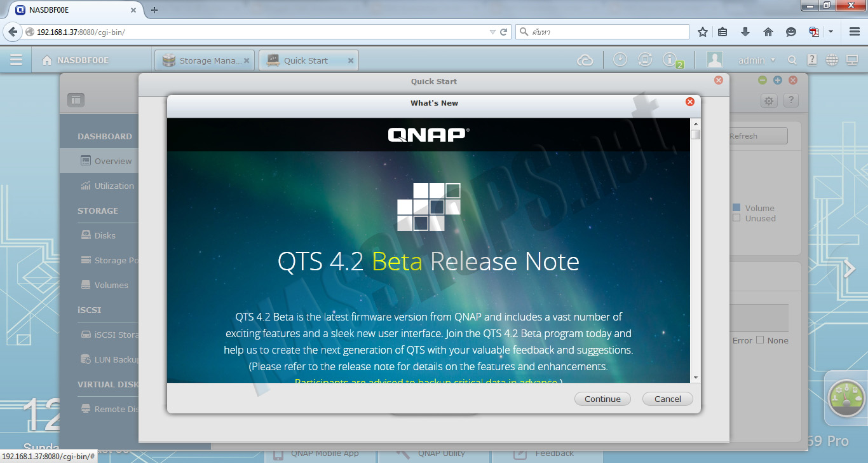This screenshot has width=868, height=463.
Task: Open event notifications info icon
Action: 670,59
